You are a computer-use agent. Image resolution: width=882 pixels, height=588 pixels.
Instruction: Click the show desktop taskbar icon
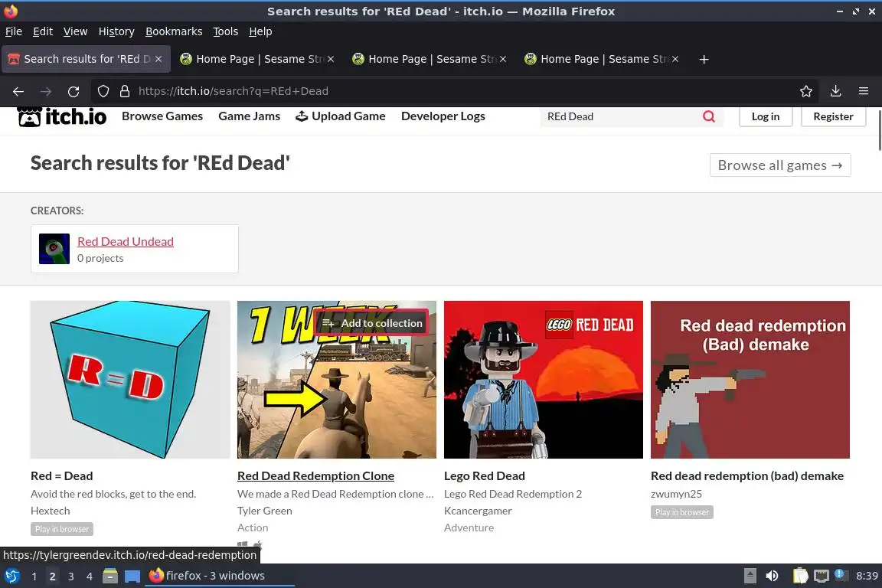132,576
